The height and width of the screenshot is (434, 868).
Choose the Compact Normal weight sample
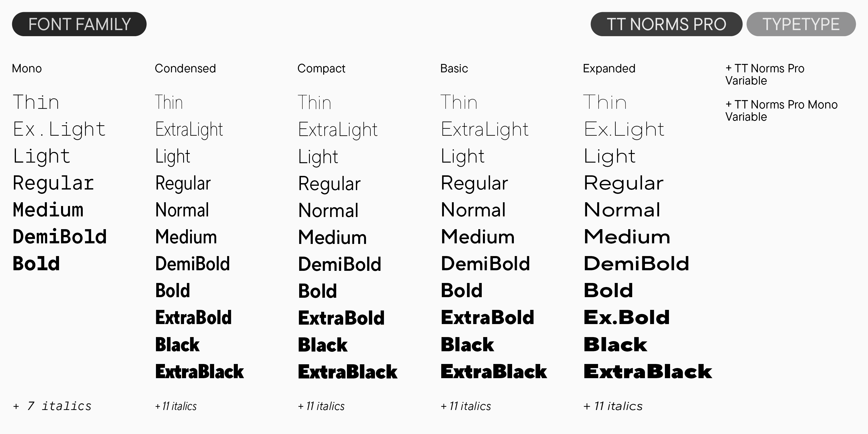click(x=328, y=210)
